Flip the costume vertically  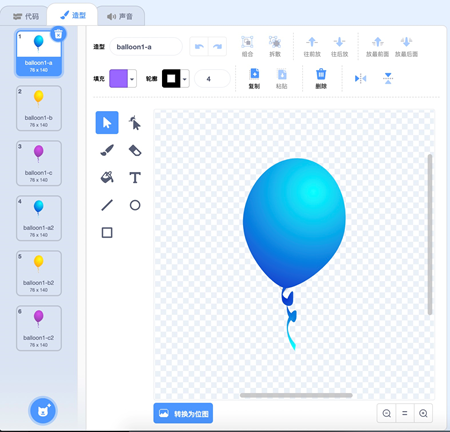[x=388, y=79]
